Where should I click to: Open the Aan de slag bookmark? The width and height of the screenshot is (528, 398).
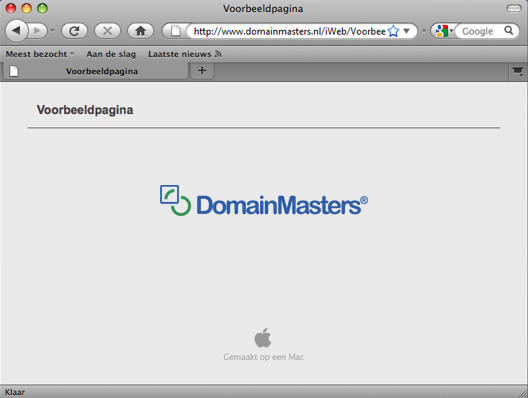[x=111, y=54]
